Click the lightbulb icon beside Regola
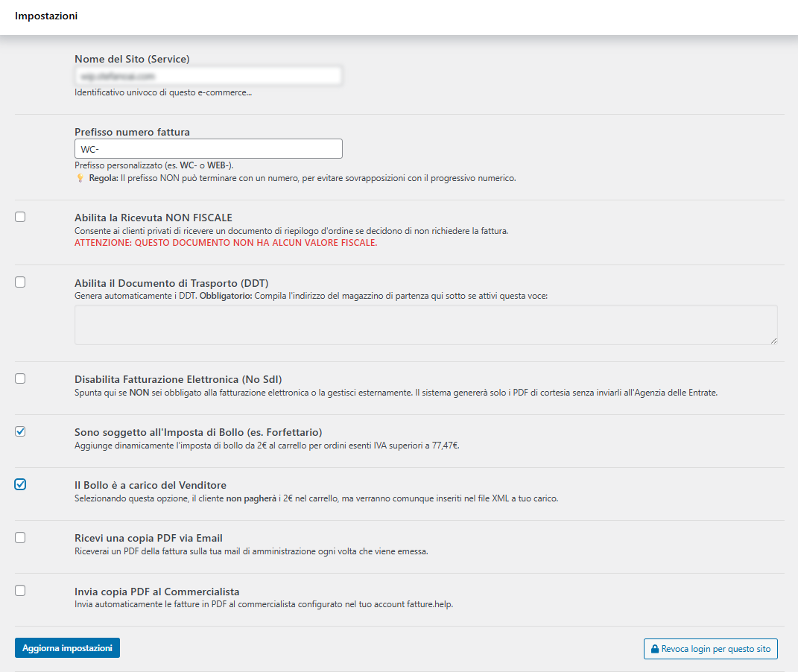 point(80,178)
